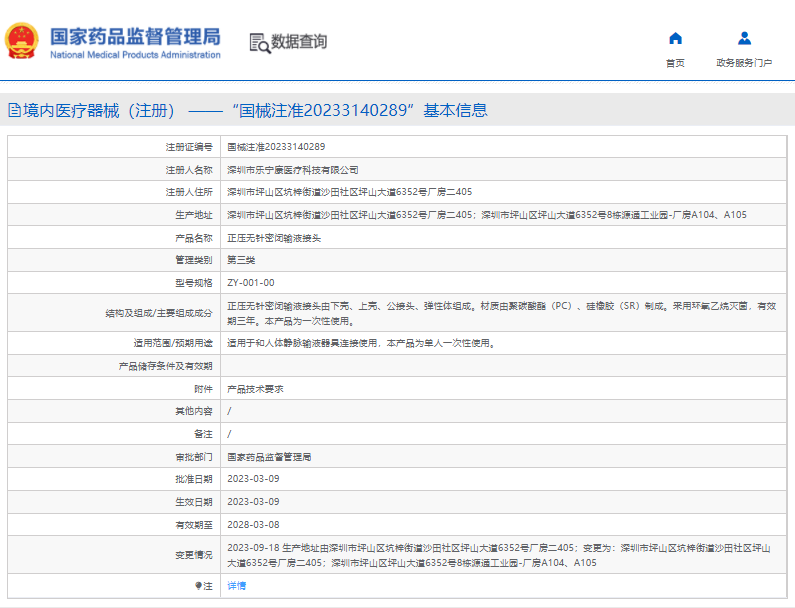Click the 型号规格 label
Screen dimensions: 795x608
coord(194,283)
